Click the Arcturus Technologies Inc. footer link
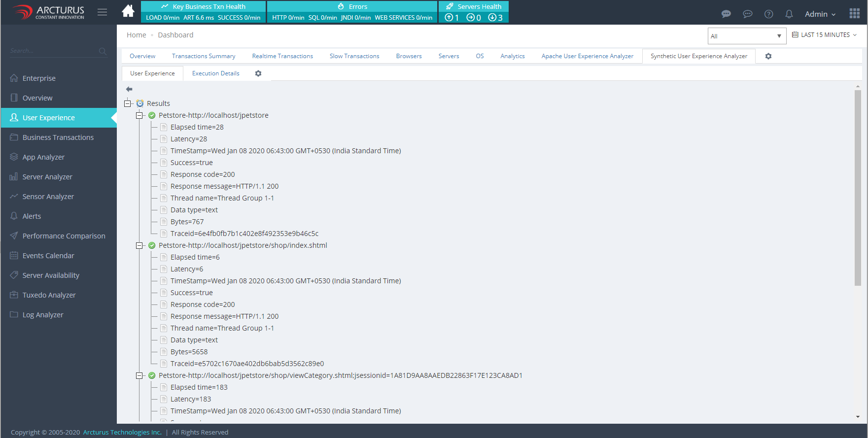This screenshot has width=868, height=438. coord(122,432)
